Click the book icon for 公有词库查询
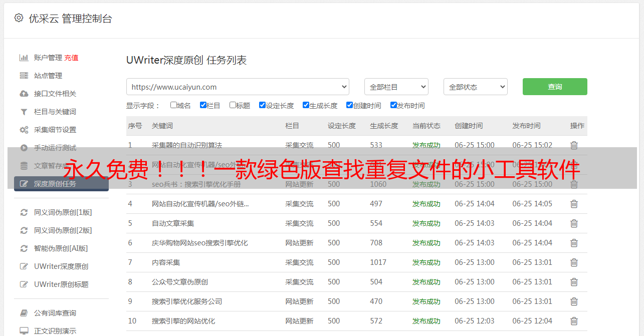 point(24,313)
